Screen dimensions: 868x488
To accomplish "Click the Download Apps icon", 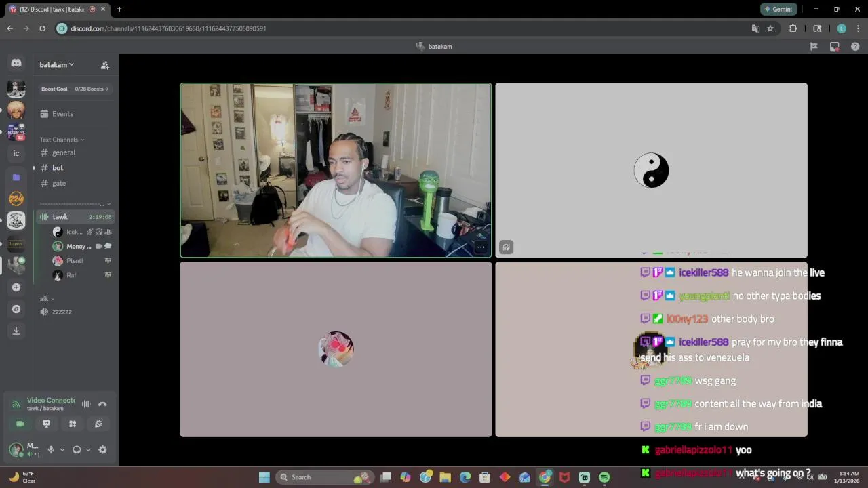I will point(16,331).
